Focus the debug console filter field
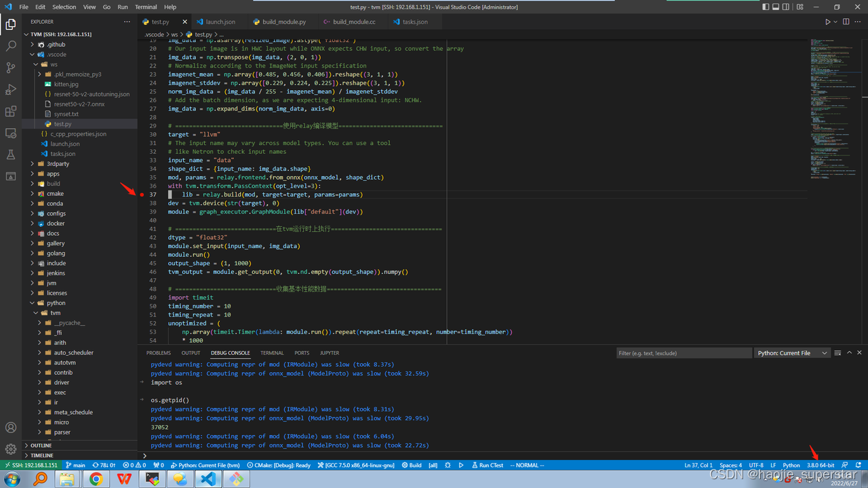868x488 pixels. pyautogui.click(x=684, y=352)
